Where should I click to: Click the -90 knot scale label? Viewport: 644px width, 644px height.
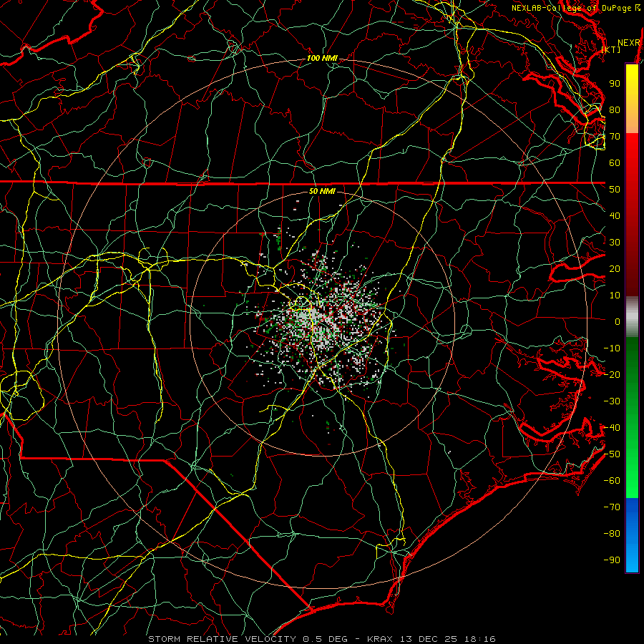click(612, 560)
